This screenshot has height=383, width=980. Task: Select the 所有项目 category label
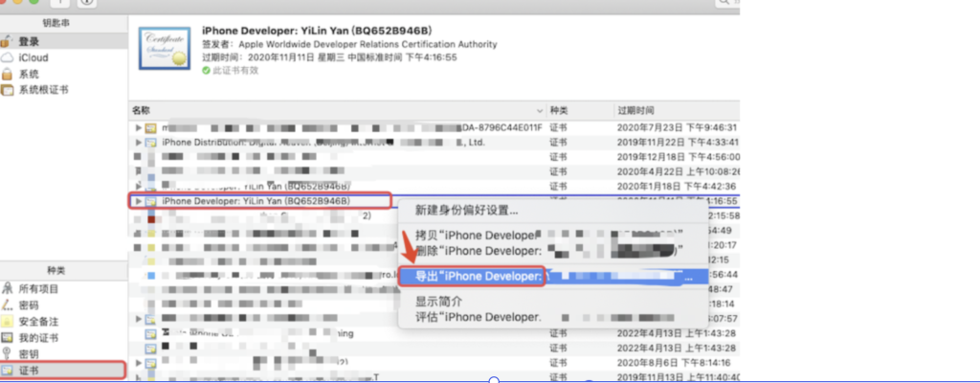click(x=38, y=288)
